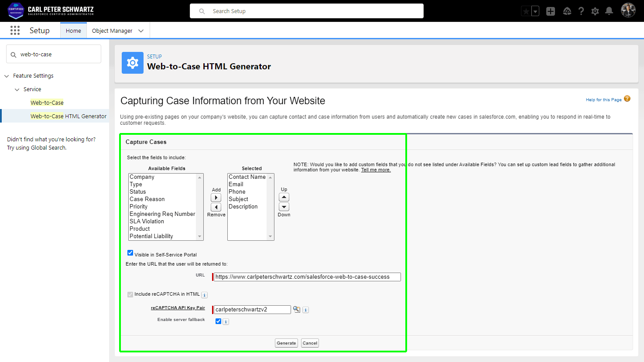Viewport: 644px width, 362px height.
Task: Toggle Include reCAPTCHA in HTML checkbox
Action: click(x=130, y=294)
